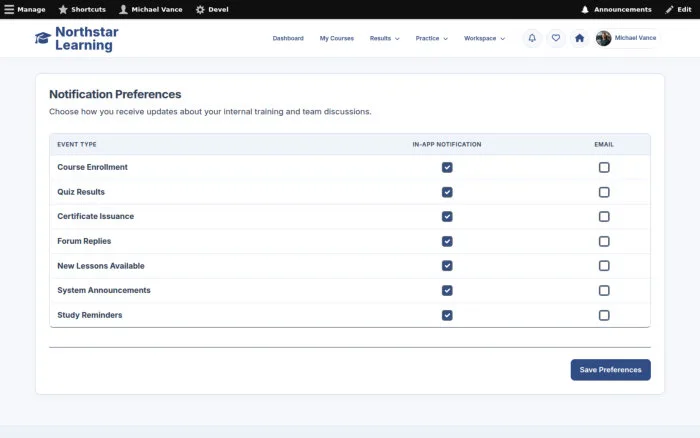Enable email for Study Reminders

(604, 315)
